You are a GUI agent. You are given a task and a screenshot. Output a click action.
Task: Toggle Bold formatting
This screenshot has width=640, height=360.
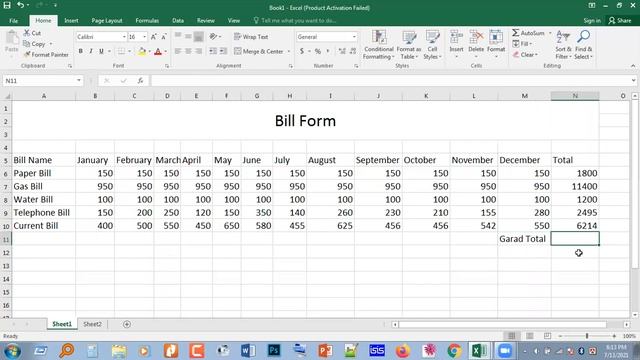[80, 51]
